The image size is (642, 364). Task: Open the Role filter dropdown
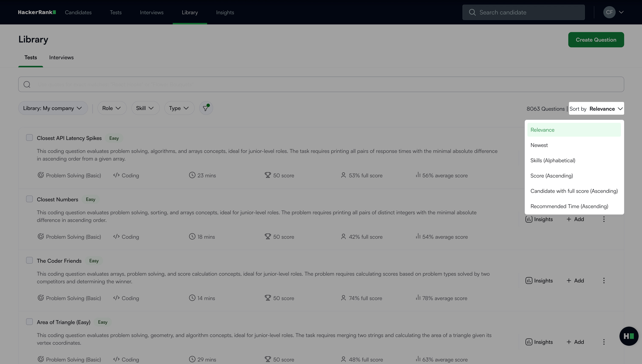[112, 108]
